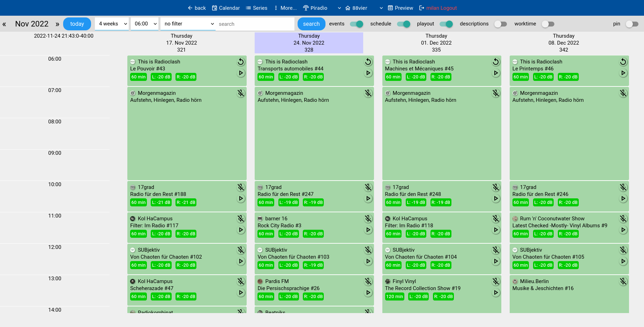Play the 17grad "Radio für den Rest #247" episode
This screenshot has height=327, width=644.
tap(368, 198)
